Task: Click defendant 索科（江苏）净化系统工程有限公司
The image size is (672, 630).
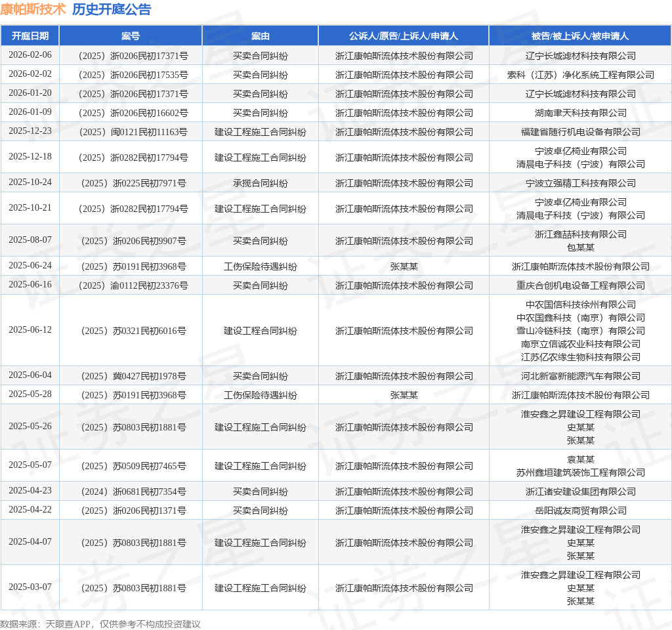Action: pos(580,75)
